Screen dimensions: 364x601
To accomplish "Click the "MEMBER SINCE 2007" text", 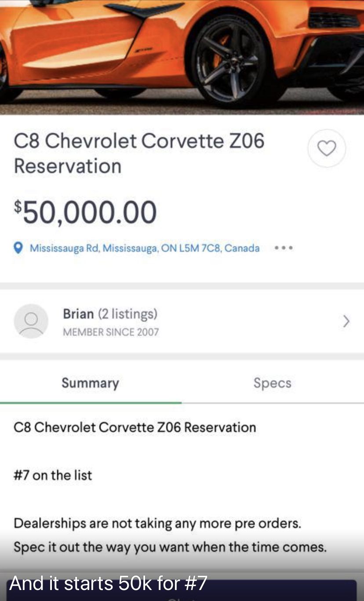I will click(111, 332).
